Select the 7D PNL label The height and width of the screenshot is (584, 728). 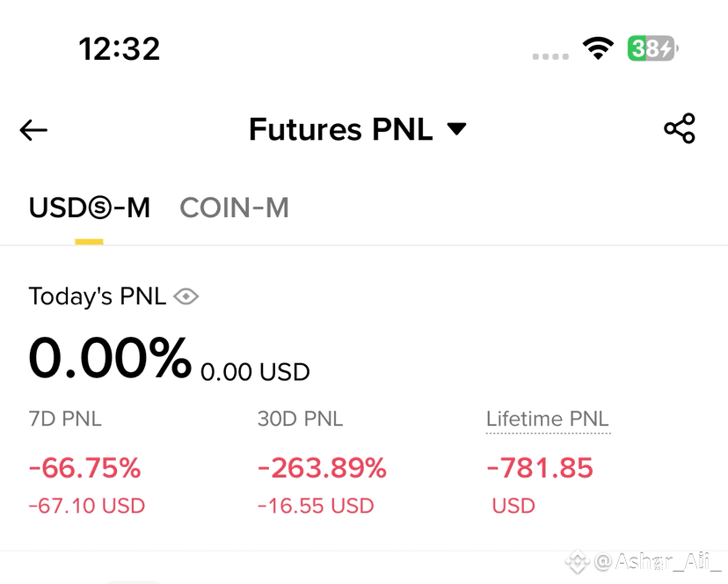tap(65, 419)
